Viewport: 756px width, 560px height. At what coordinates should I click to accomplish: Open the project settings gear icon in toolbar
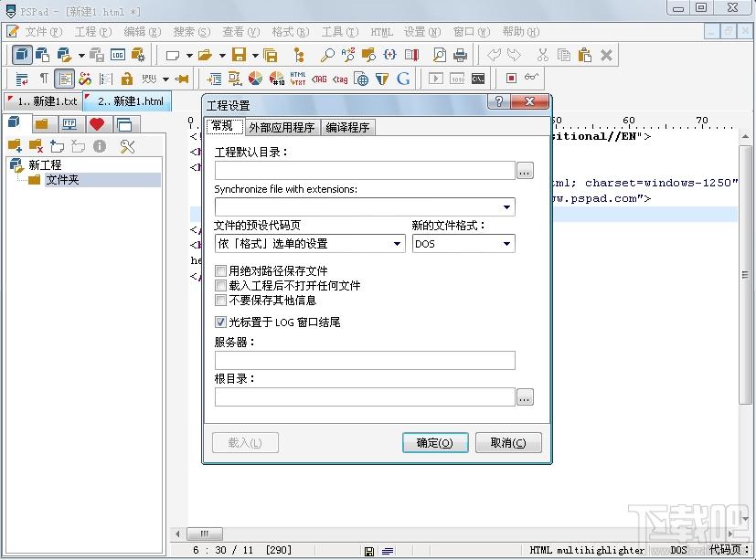pyautogui.click(x=138, y=55)
